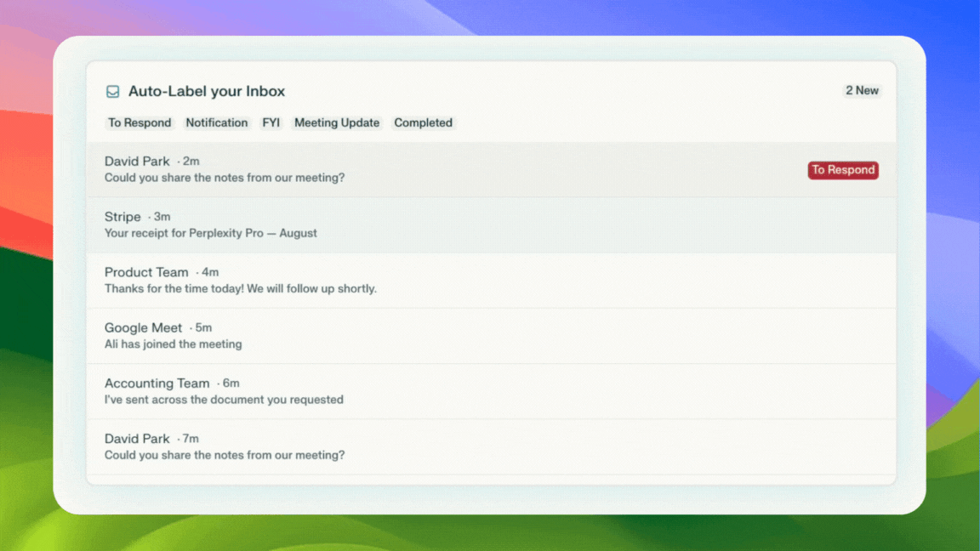This screenshot has height=551, width=980.
Task: Open the Product Team email
Action: (491, 281)
